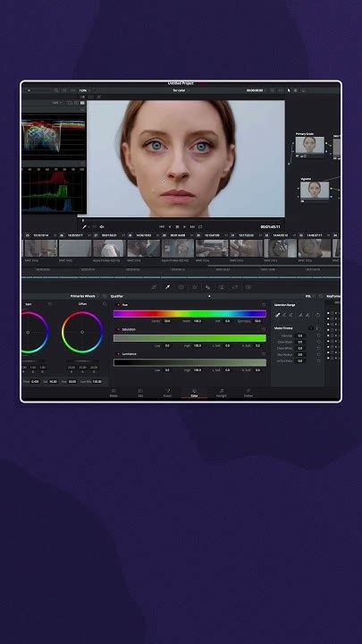Toggle the Luminance qualifier enable dot
Screen dimensions: 362x644
[119, 353]
